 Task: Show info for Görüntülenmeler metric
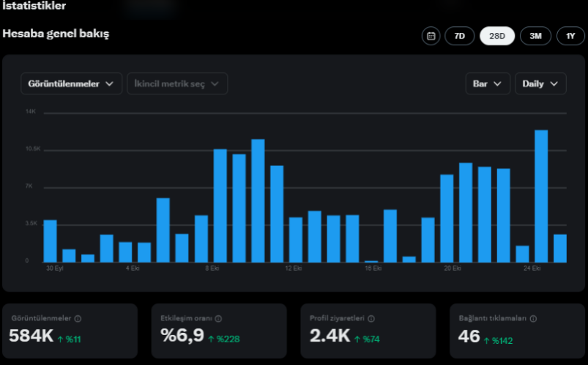(x=78, y=318)
